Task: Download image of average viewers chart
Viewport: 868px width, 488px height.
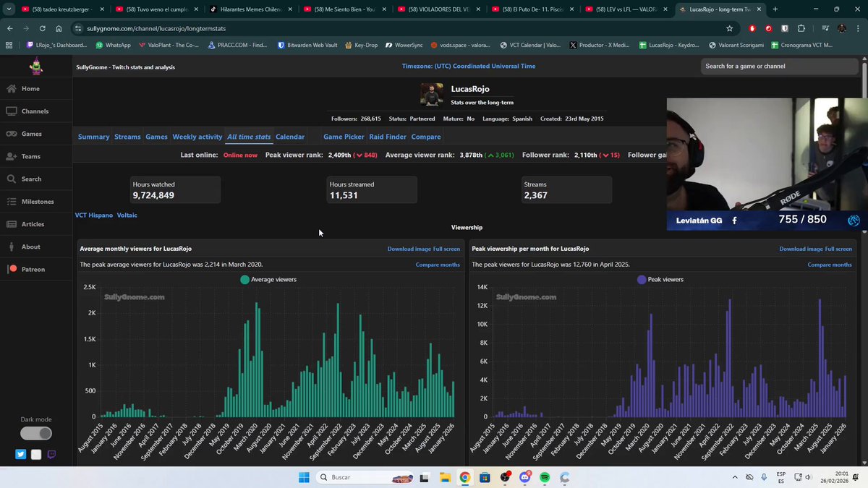Action: 409,249
